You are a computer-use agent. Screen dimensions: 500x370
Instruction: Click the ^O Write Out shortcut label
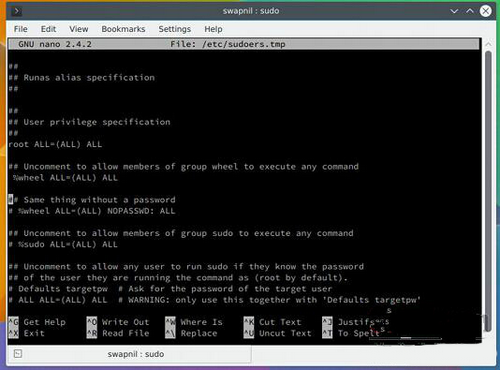[x=118, y=322]
